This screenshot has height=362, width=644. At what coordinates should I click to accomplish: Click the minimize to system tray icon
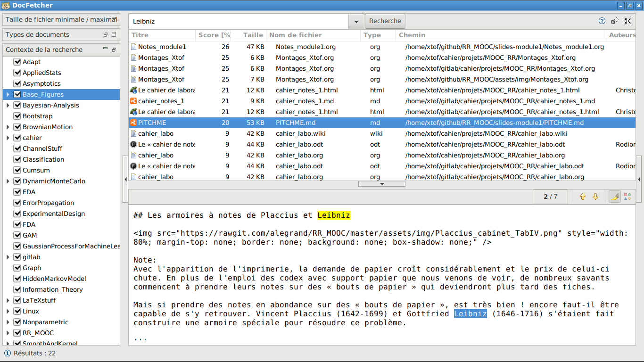point(627,21)
